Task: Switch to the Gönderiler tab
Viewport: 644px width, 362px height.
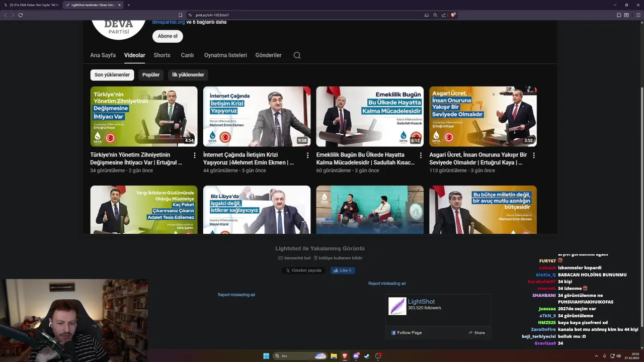Action: coord(269,55)
